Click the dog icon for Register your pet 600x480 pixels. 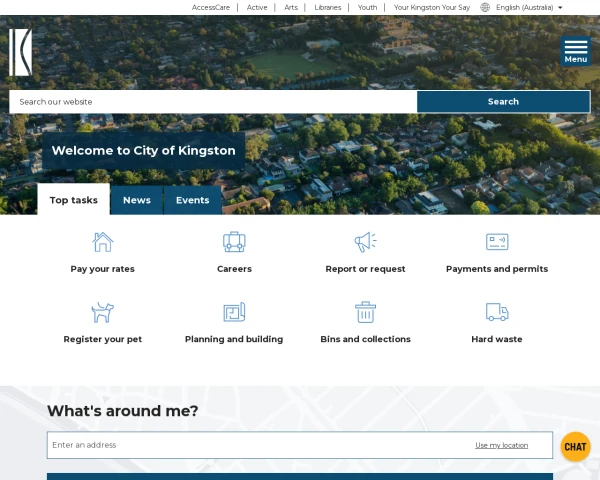[103, 312]
